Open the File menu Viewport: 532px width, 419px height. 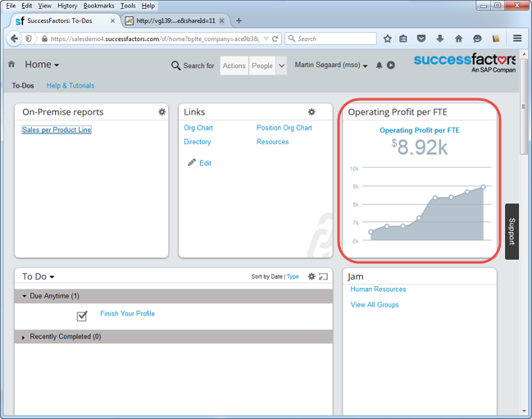(x=11, y=6)
